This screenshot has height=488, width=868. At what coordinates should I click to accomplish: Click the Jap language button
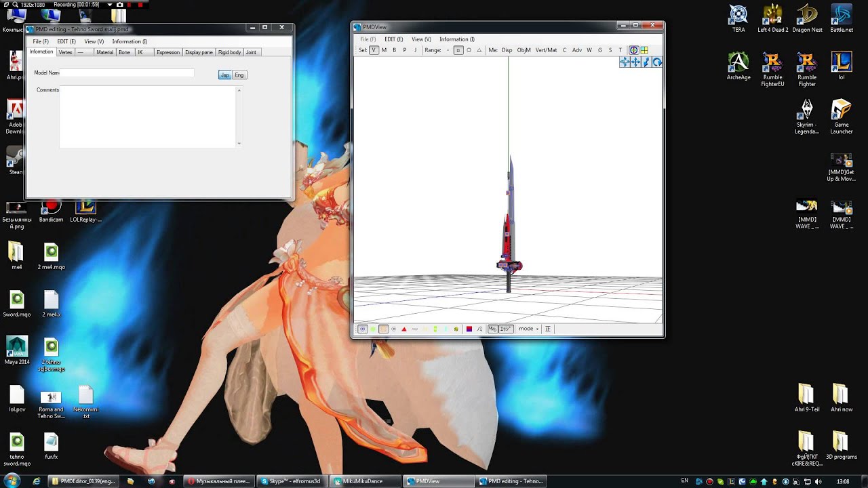coord(224,75)
